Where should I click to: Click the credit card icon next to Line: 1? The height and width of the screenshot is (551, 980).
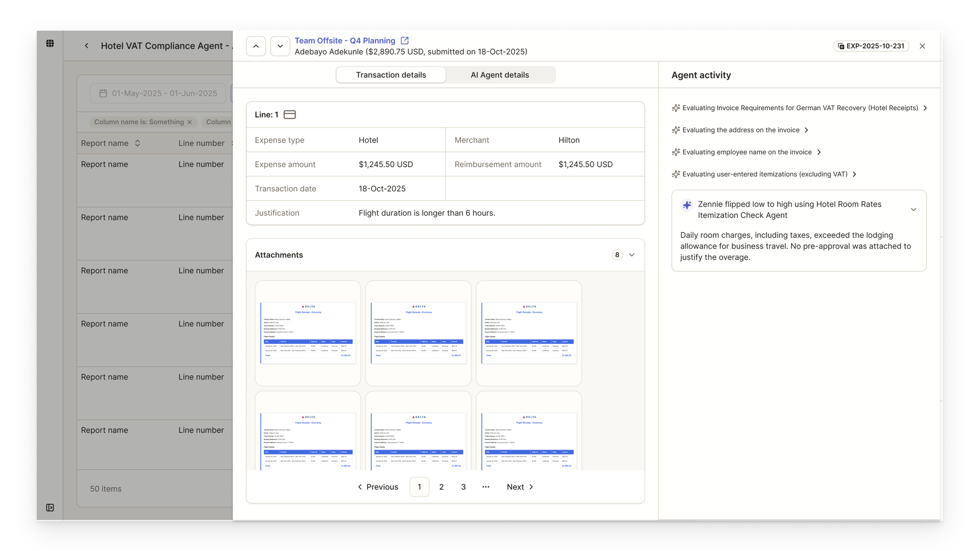(290, 115)
